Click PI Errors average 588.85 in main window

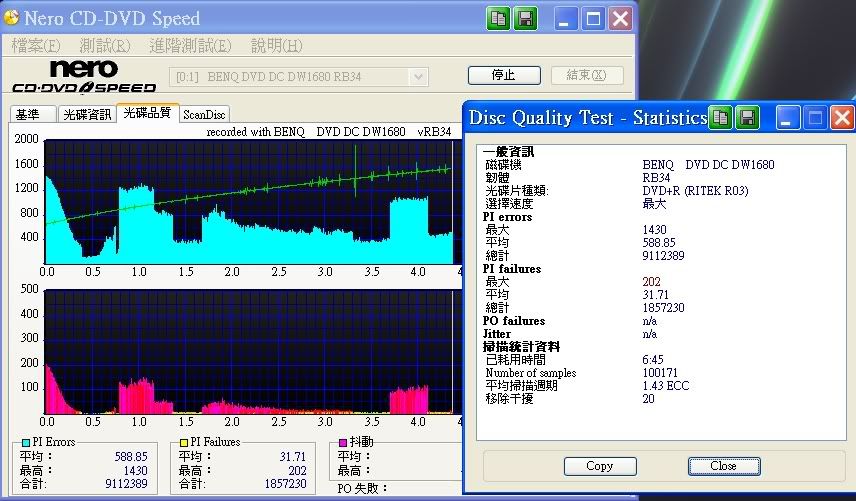[x=131, y=456]
